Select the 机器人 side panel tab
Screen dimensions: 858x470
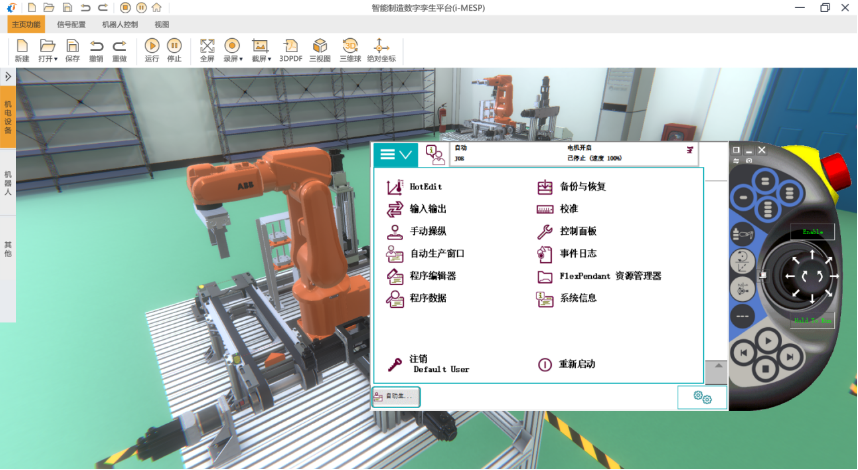(8, 183)
